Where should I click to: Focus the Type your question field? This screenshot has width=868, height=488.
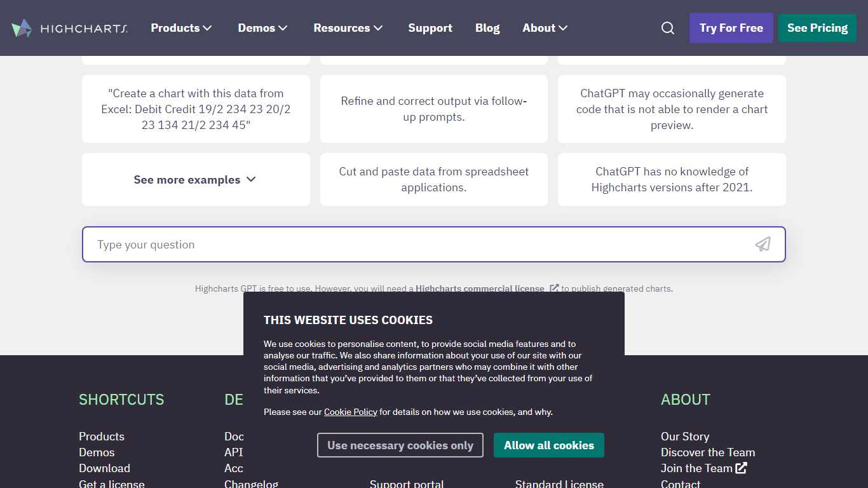pos(419,245)
